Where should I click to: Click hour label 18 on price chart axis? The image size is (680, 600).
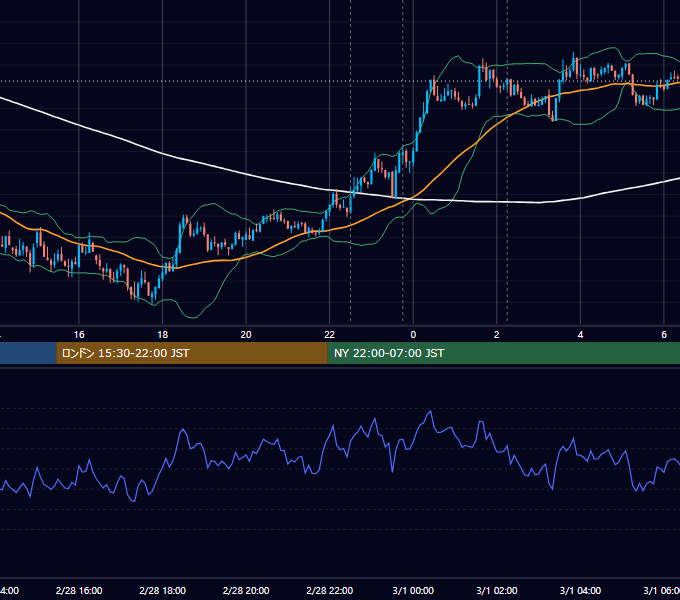[163, 335]
